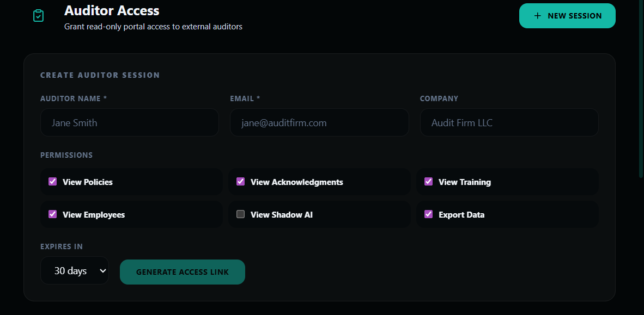Viewport: 644px width, 315px height.
Task: Open the Expires In 30 days dropdown
Action: pyautogui.click(x=74, y=270)
